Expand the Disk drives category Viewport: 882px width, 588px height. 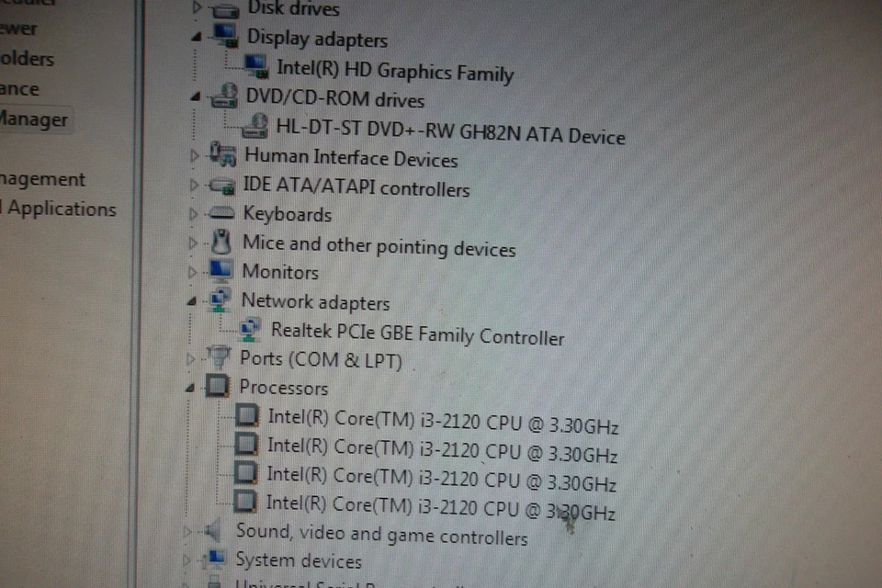[x=196, y=8]
